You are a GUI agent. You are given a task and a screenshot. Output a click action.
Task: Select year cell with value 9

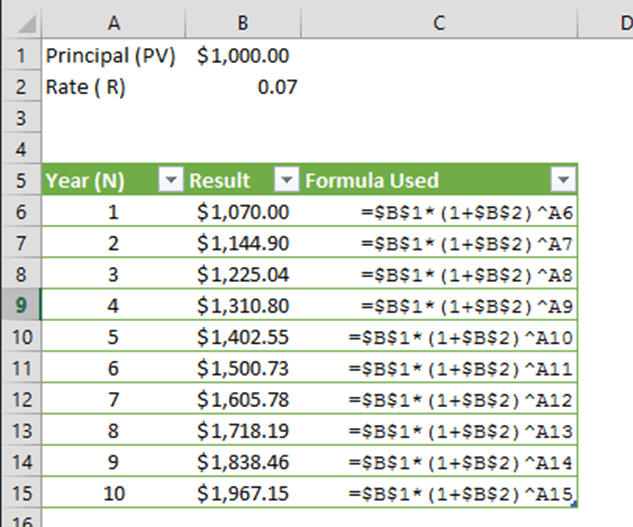point(113,462)
